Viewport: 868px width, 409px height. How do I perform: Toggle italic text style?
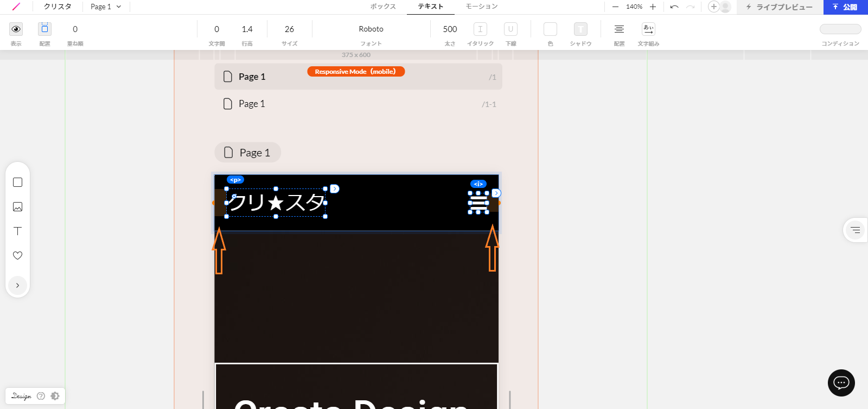pos(480,29)
